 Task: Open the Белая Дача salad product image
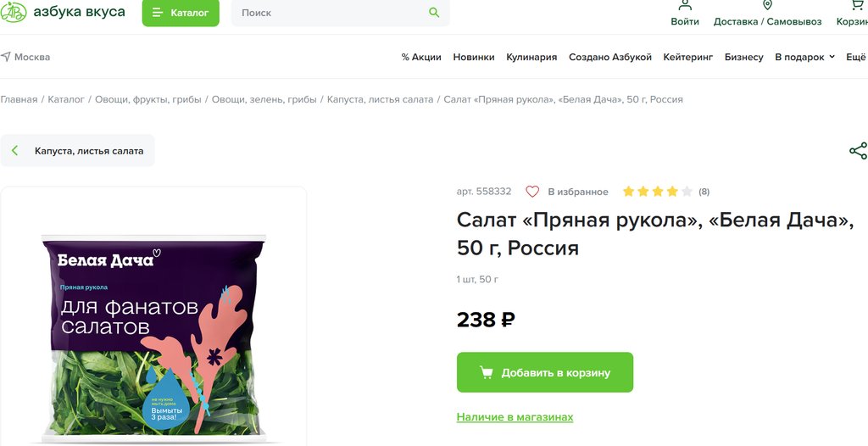(x=153, y=335)
